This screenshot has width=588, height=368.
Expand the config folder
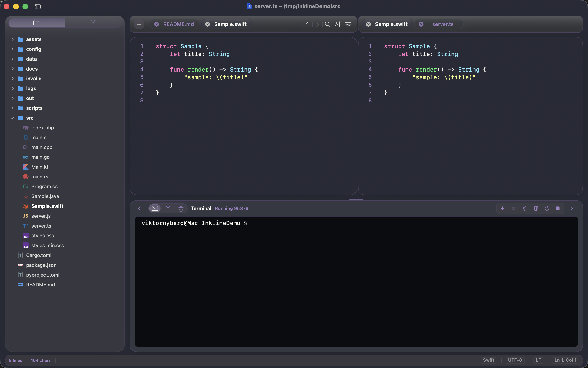click(13, 49)
